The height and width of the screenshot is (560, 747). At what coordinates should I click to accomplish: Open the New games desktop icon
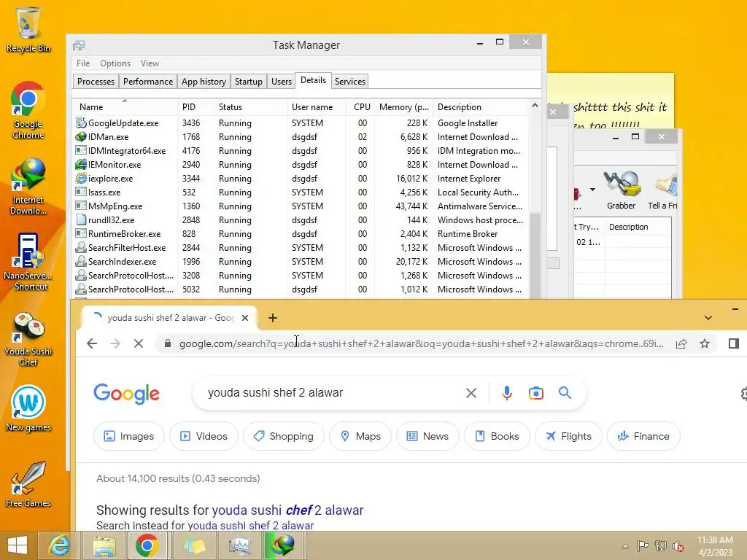28,408
